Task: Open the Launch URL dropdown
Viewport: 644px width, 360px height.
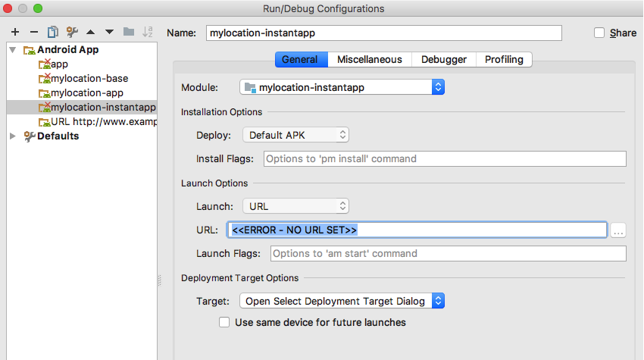Action: pos(295,206)
